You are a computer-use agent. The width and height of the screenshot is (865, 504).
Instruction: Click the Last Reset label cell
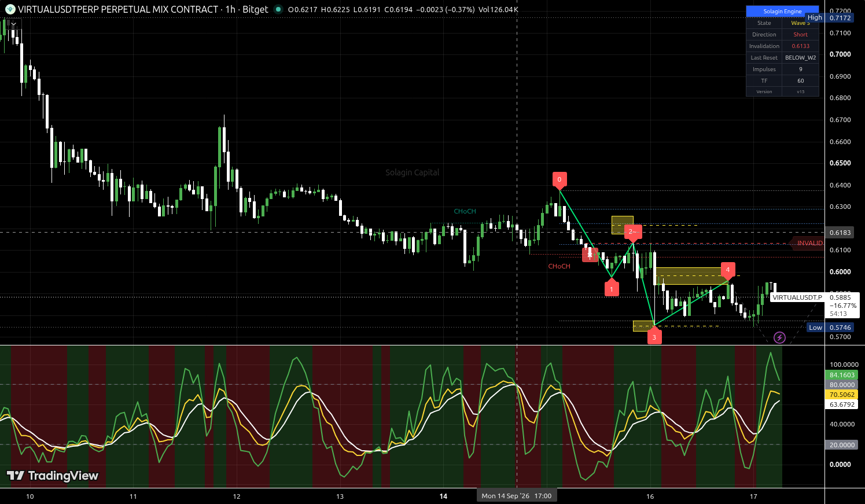[764, 58]
